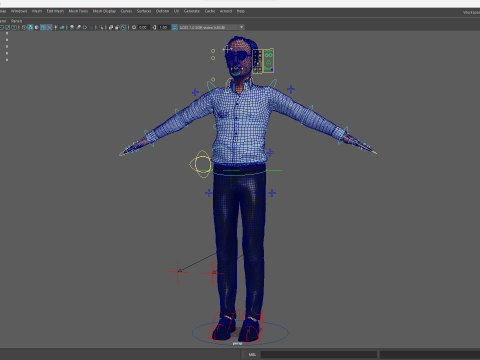The height and width of the screenshot is (360, 480).
Task: Open the Generate menu
Action: coord(192,11)
